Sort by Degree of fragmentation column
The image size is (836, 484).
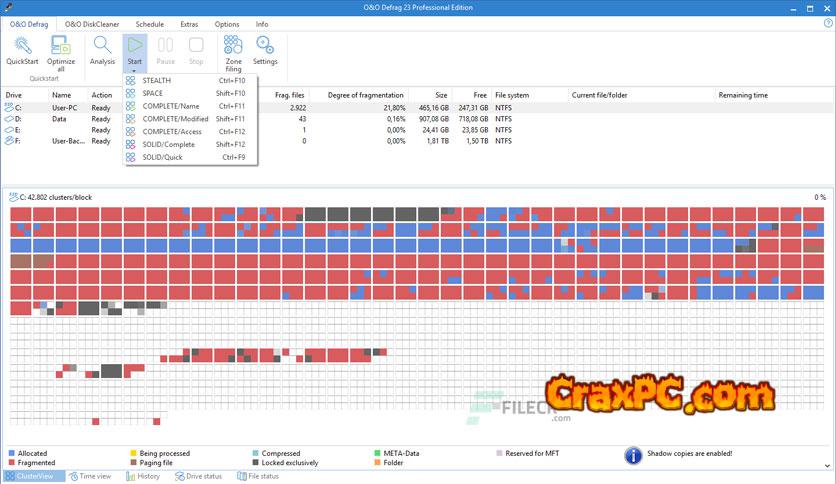coord(366,95)
